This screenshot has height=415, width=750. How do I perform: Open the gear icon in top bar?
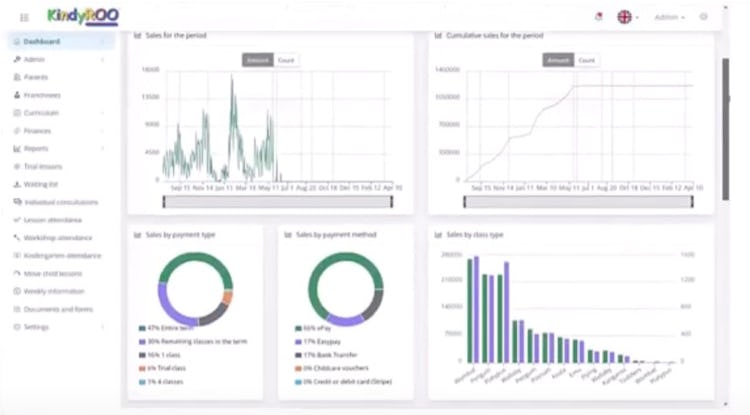(704, 17)
